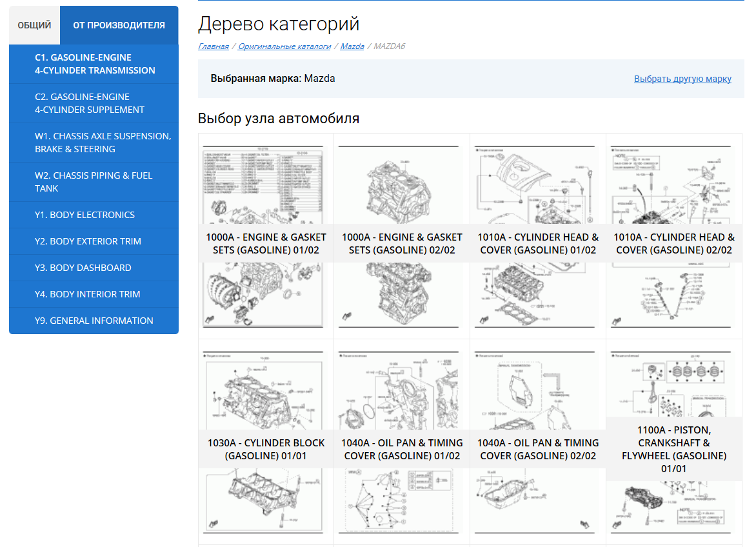View the 1010A Cylinder Head & Cover 02/02 diagram
756x547 pixels.
tap(674, 236)
